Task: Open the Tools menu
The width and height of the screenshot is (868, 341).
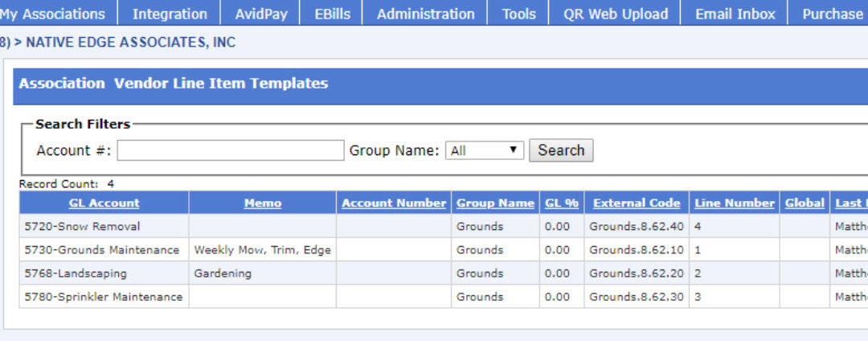Action: (x=518, y=14)
